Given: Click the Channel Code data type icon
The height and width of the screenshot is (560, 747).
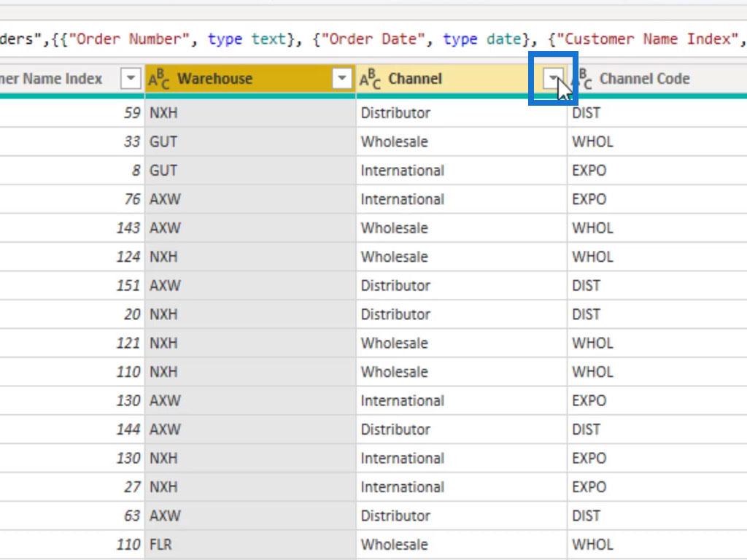Looking at the screenshot, I should tap(583, 79).
